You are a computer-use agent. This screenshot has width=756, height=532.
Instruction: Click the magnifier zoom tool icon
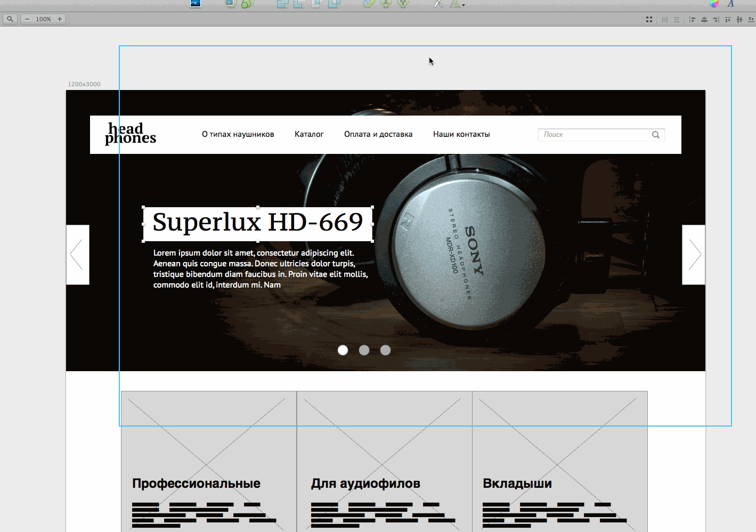click(x=10, y=19)
